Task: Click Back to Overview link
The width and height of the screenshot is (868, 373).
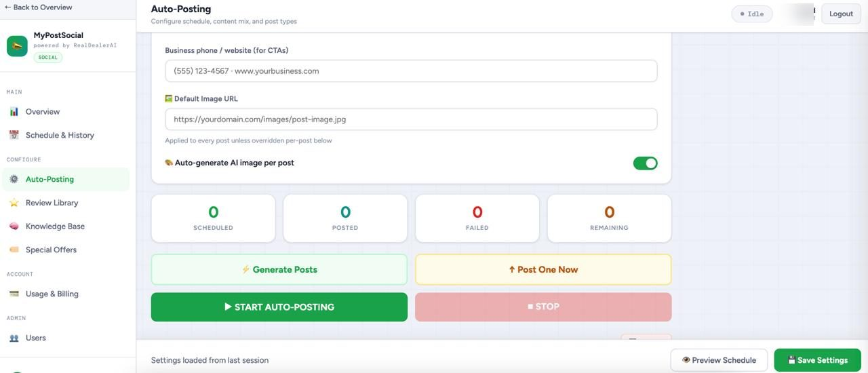Action: pyautogui.click(x=38, y=7)
